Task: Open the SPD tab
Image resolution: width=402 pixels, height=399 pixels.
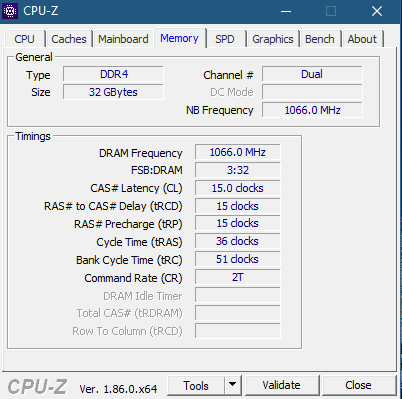Action: [225, 39]
